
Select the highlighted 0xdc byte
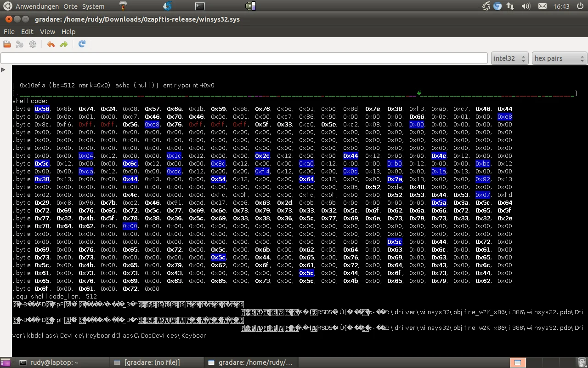pos(174,172)
